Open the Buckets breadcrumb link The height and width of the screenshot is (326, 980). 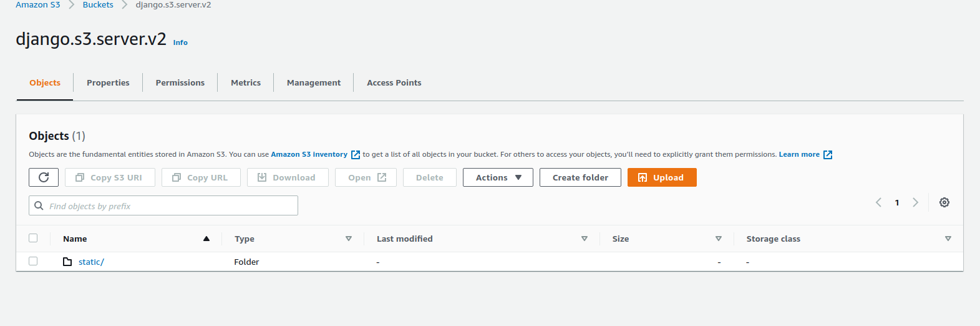98,4
